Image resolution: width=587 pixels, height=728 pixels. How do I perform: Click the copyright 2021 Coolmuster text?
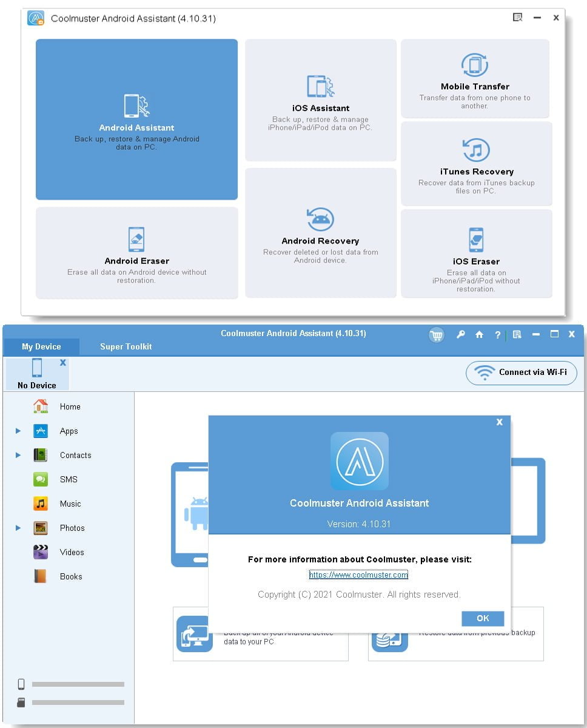tap(359, 595)
